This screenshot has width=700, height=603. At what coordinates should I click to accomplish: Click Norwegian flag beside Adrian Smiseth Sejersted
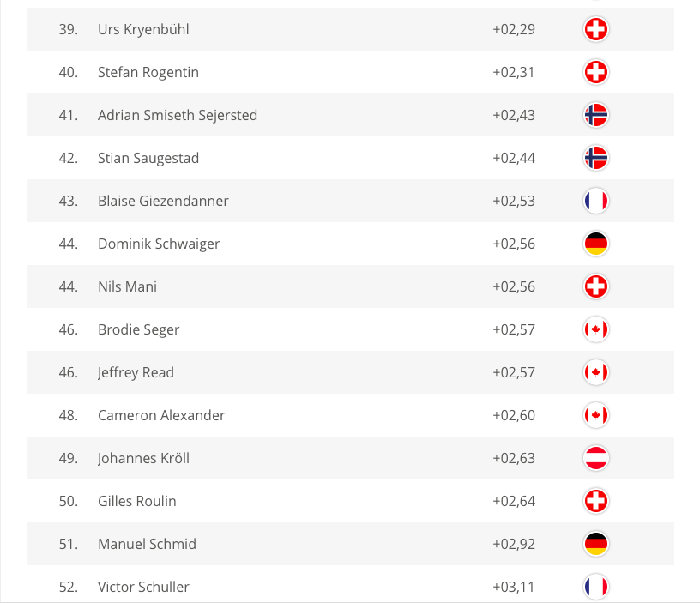click(x=595, y=115)
